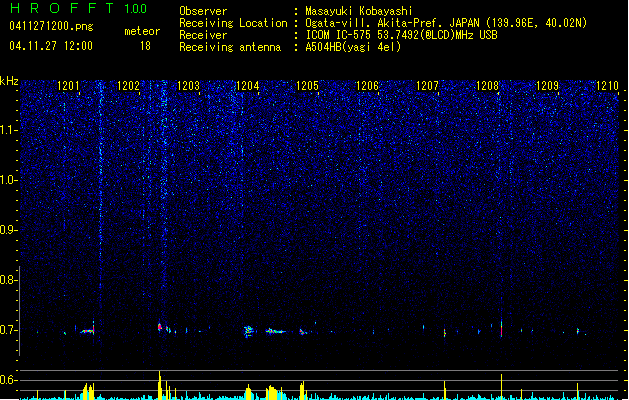Click the 1205 time marker
The width and height of the screenshot is (629, 400).
[x=308, y=86]
